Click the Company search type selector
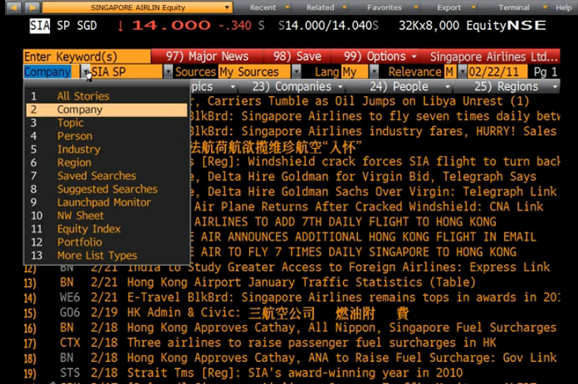Image resolution: width=578 pixels, height=384 pixels. point(51,71)
